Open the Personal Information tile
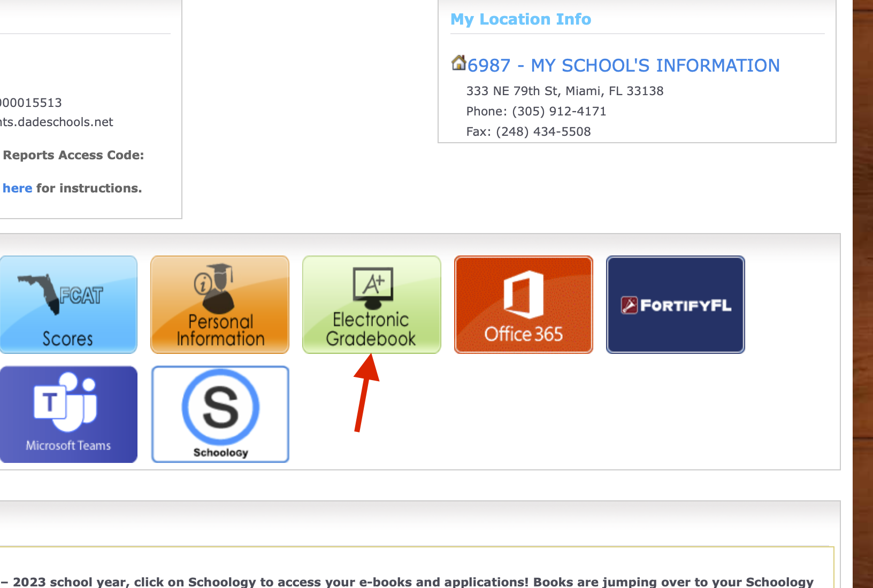Image resolution: width=873 pixels, height=588 pixels. click(x=220, y=305)
